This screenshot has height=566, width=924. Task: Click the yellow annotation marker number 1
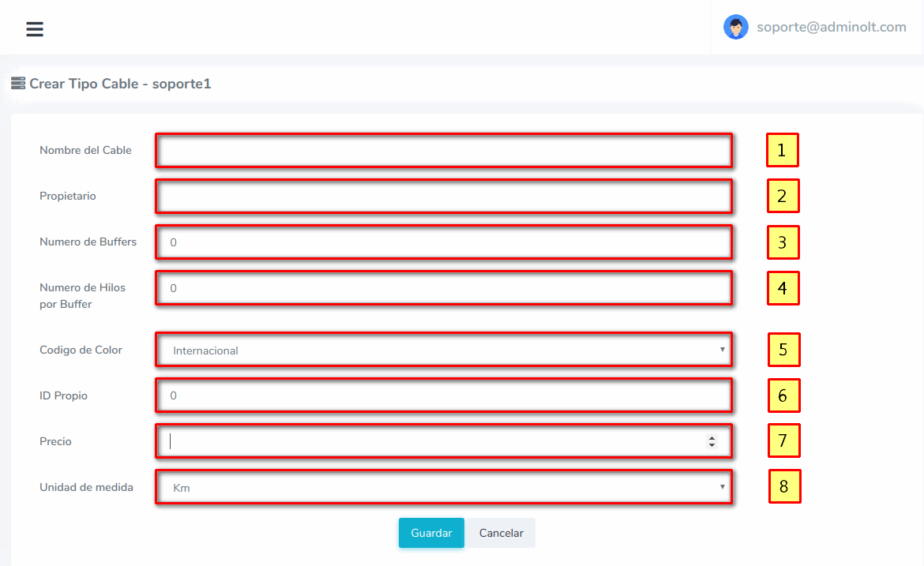click(782, 150)
